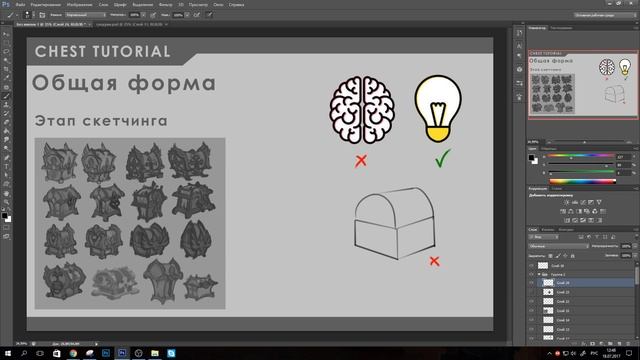640x360 pixels.
Task: Click the Navigator zoom slider
Action: 584,142
